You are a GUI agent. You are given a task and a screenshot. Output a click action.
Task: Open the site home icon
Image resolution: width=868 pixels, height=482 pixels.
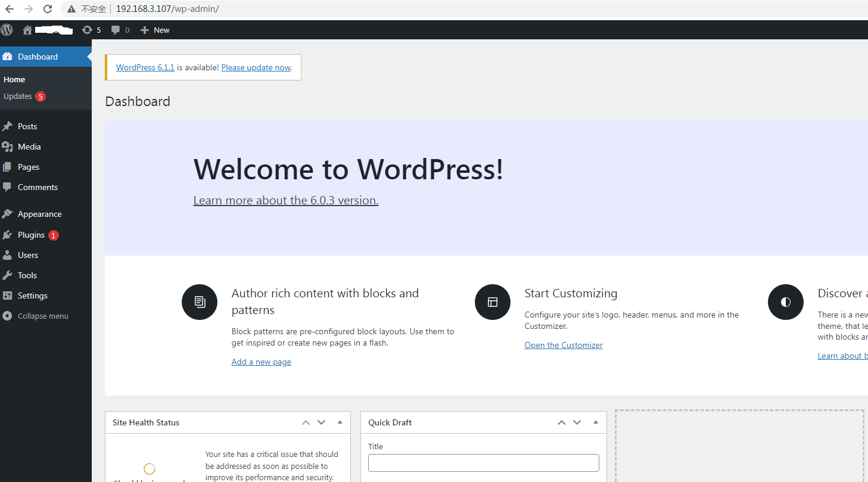[x=27, y=30]
